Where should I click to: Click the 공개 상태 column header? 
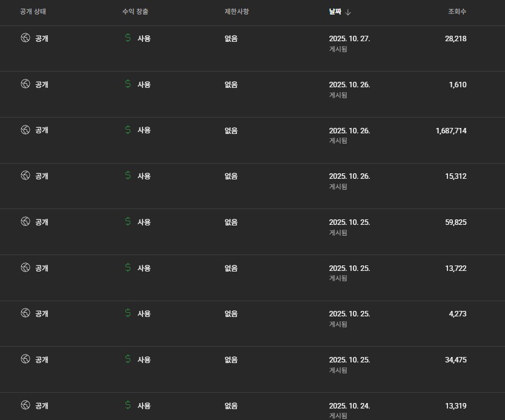(33, 12)
